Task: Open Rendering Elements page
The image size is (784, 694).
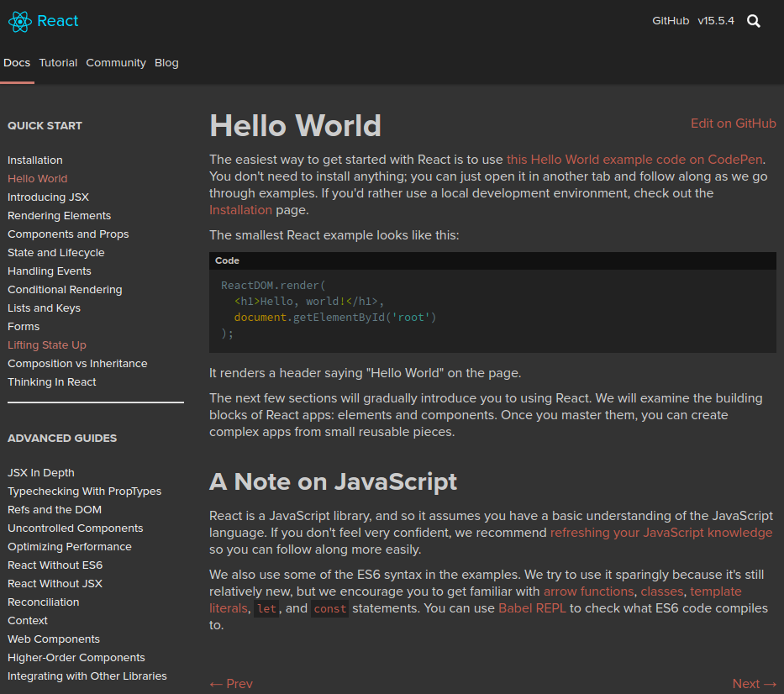Action: [59, 215]
